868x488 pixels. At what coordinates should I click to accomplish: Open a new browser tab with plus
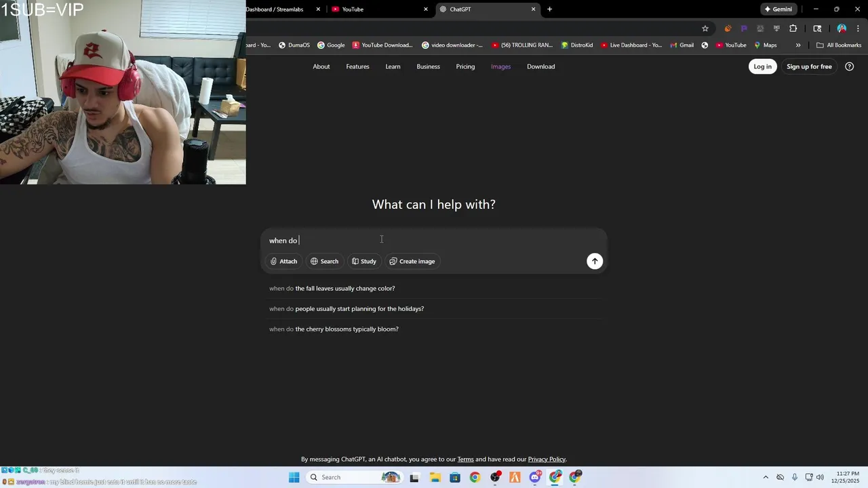click(x=549, y=9)
